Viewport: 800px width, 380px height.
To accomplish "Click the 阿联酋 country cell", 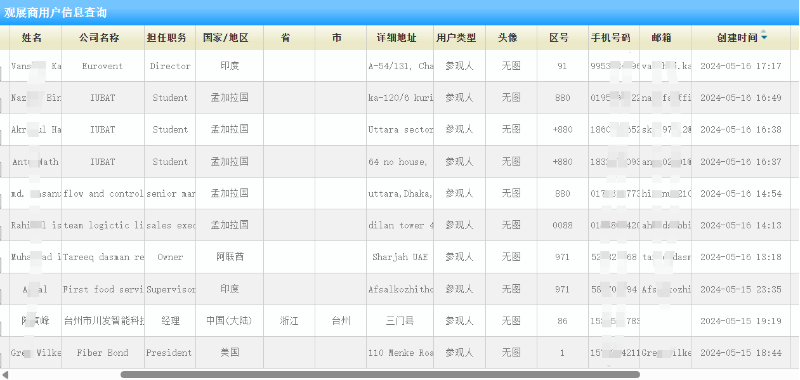I will click(x=230, y=257).
